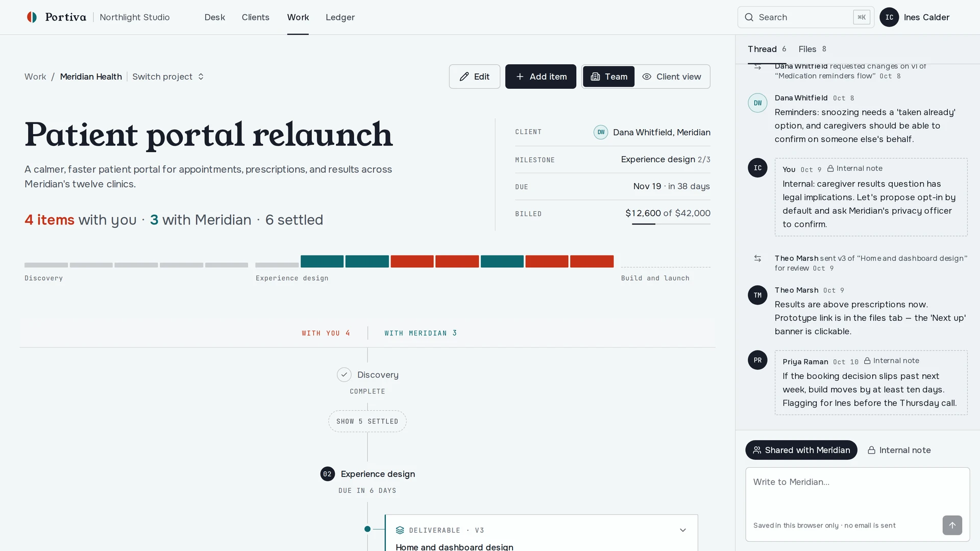Click the 'DUE IN 6 DAYS' label
Image resolution: width=980 pixels, height=551 pixels.
(367, 491)
